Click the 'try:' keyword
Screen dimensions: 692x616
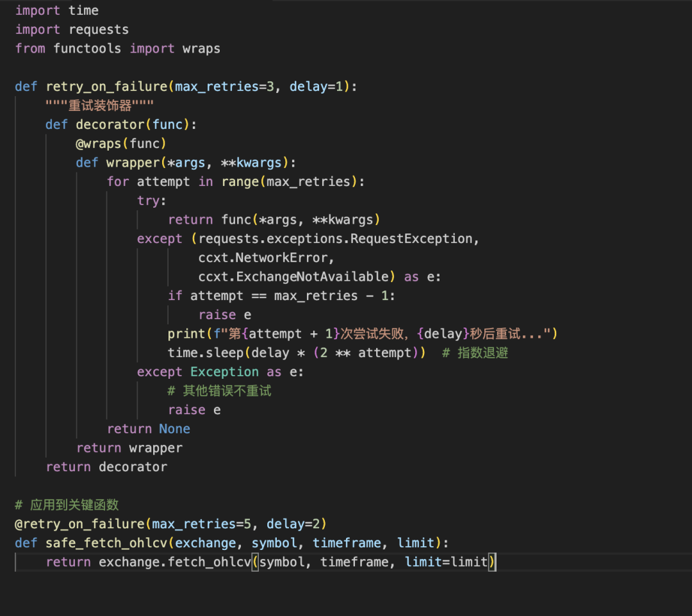(151, 201)
